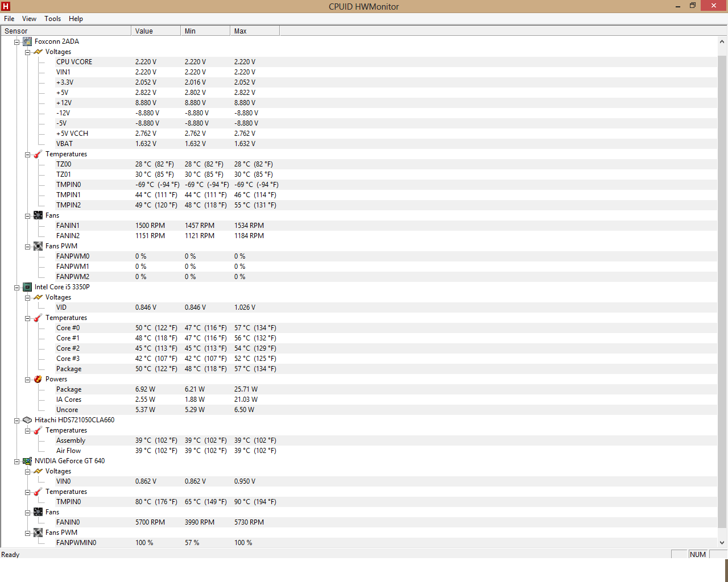Image resolution: width=728 pixels, height=582 pixels.
Task: Click the Temperatures icon under Hitachi drive
Action: click(x=38, y=430)
